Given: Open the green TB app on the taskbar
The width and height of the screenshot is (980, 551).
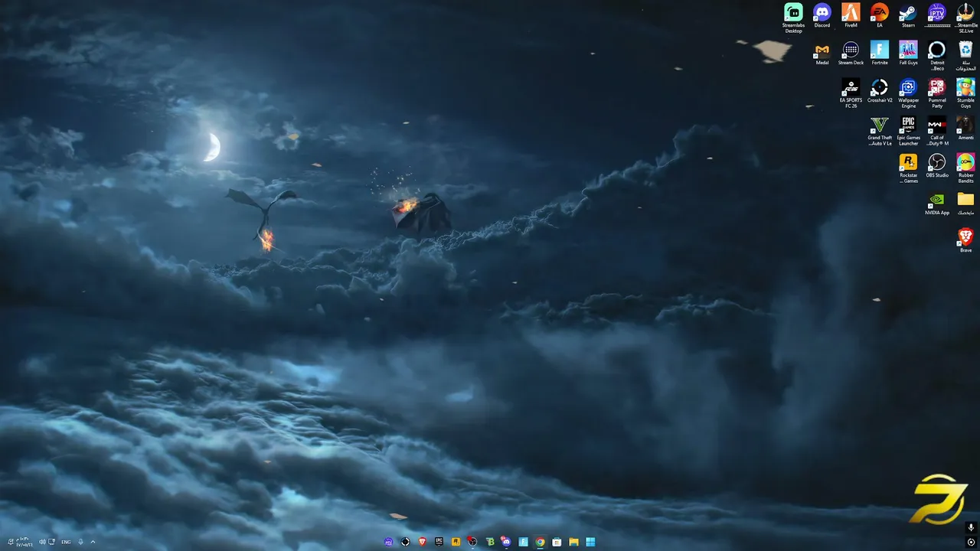Looking at the screenshot, I should pos(490,542).
